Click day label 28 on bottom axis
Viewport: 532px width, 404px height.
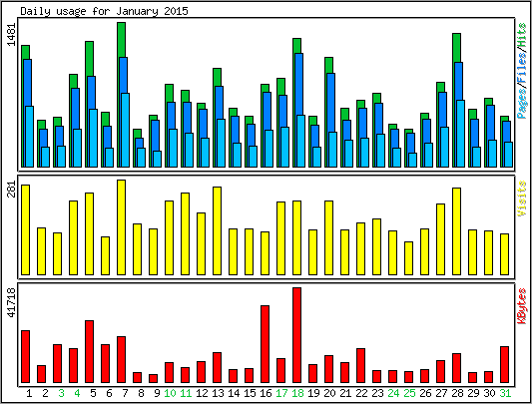point(457,393)
